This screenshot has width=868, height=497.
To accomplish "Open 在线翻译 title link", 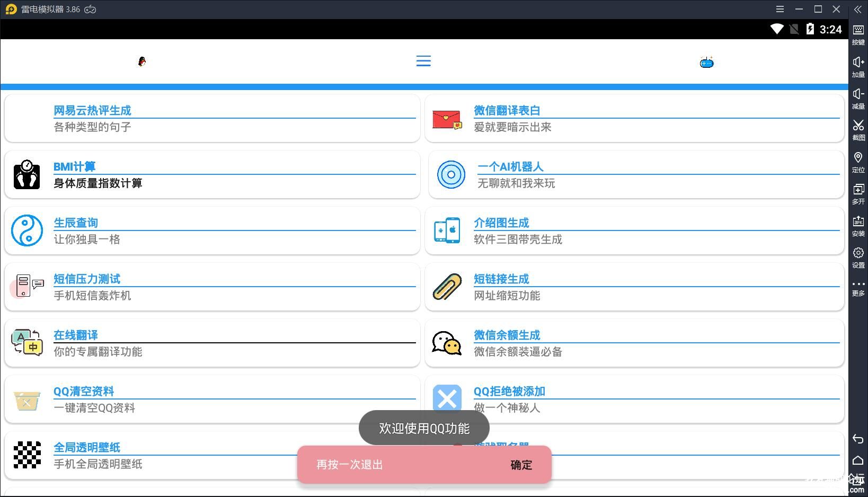I will click(x=76, y=335).
